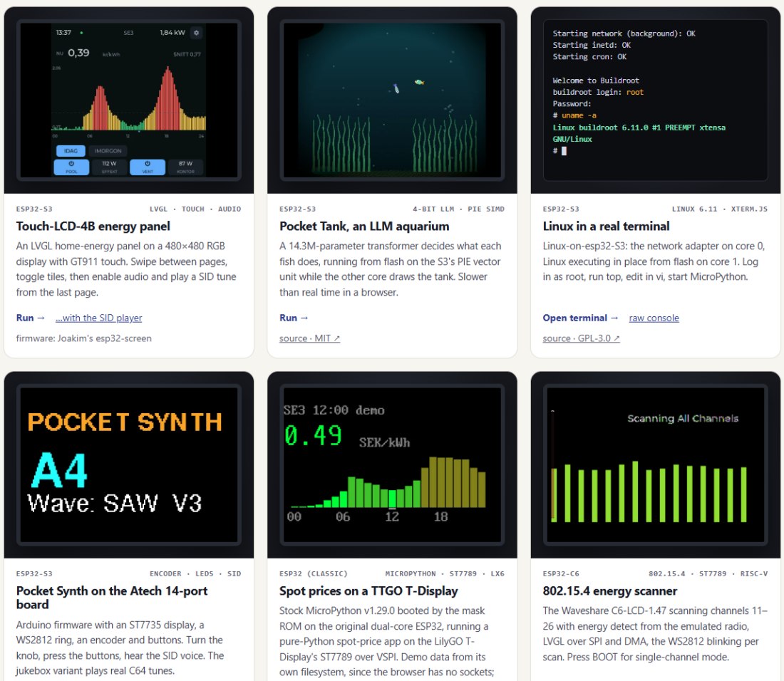Click the "MICROPYTHON · ST7789 · LX6" tag line
The height and width of the screenshot is (681, 784).
click(x=445, y=573)
